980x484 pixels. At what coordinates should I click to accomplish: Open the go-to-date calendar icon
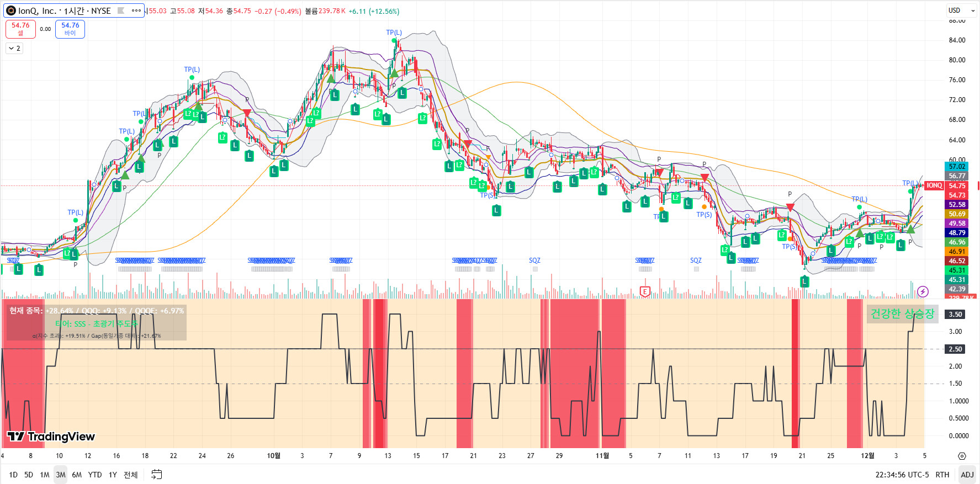[x=157, y=475]
